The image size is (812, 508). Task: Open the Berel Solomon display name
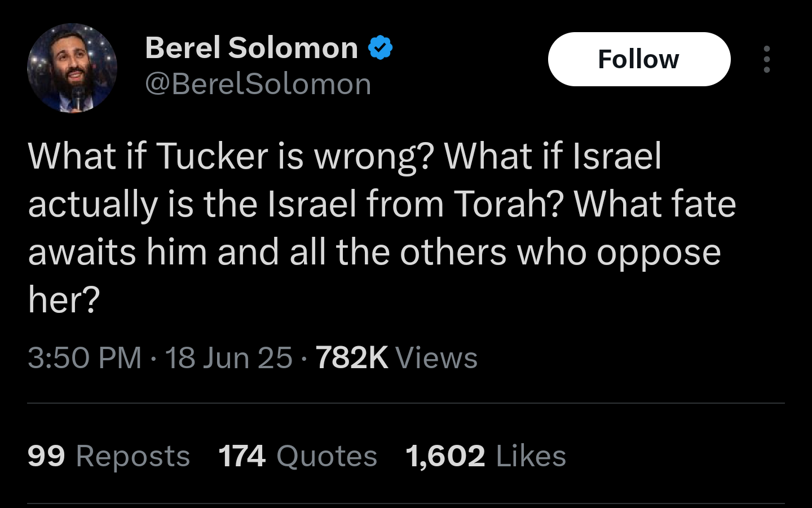tap(251, 48)
